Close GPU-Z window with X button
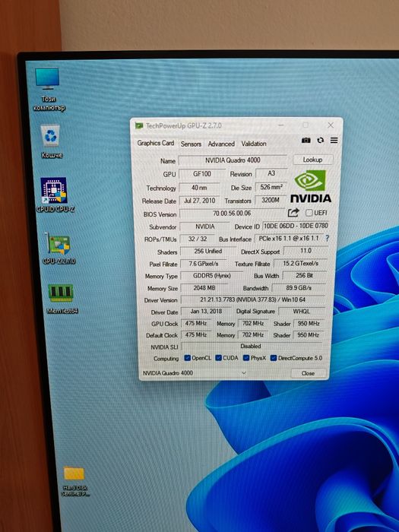The image size is (399, 532). 331,125
